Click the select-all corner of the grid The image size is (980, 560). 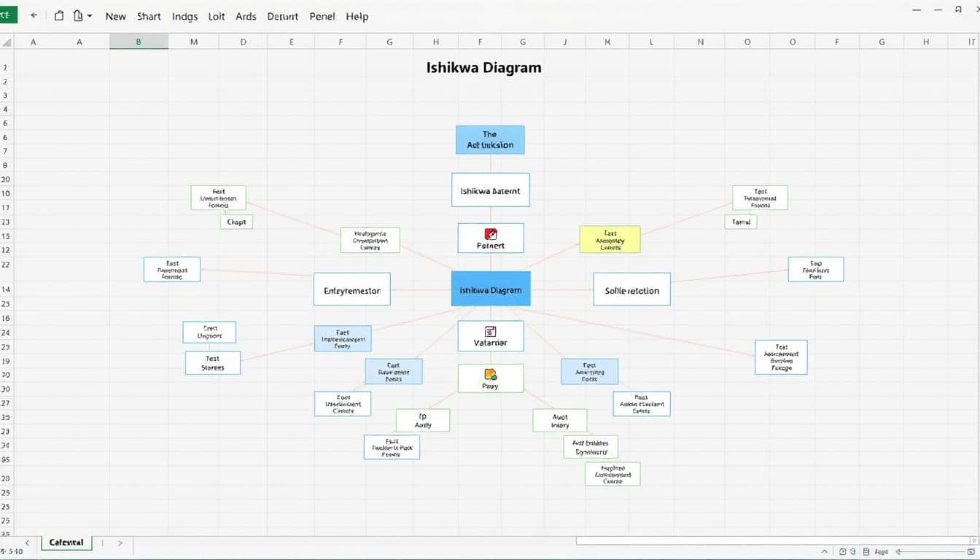(7, 42)
